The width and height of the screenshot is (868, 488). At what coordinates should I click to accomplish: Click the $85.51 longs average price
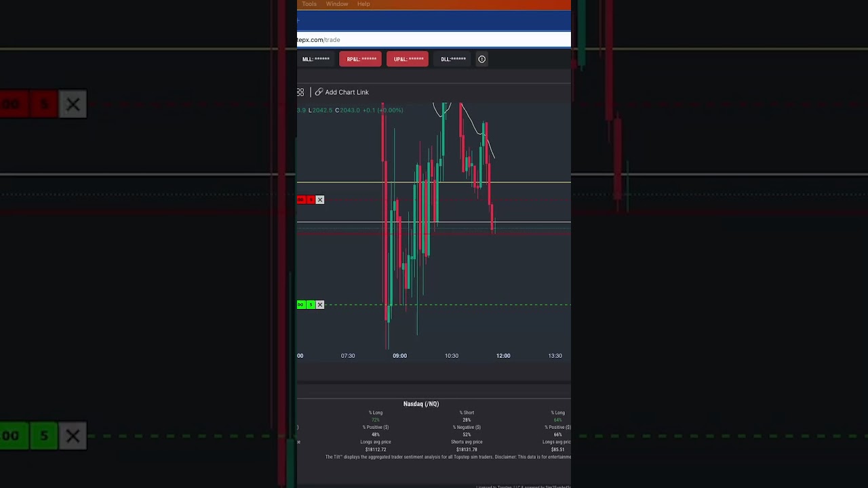click(557, 450)
